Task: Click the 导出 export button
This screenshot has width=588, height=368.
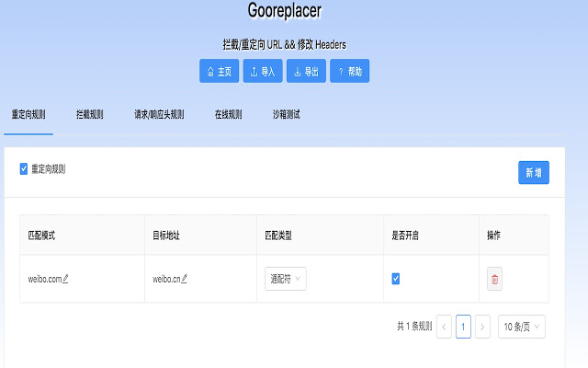Action: click(306, 71)
